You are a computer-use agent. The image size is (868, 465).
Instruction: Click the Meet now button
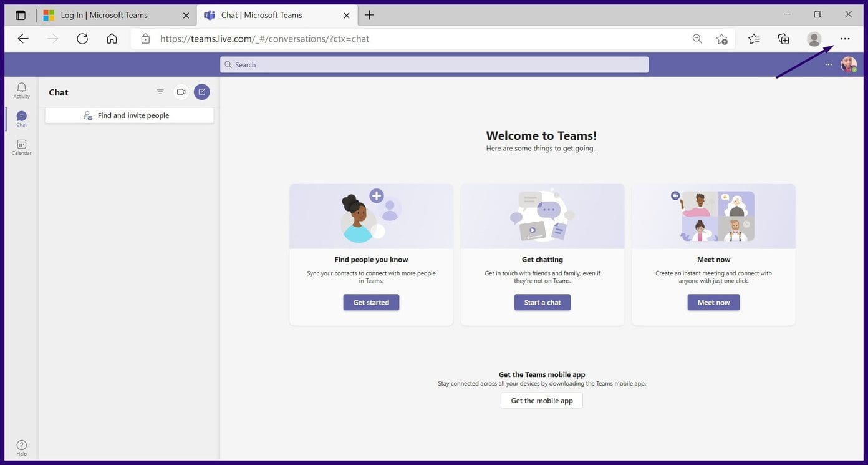(x=713, y=302)
